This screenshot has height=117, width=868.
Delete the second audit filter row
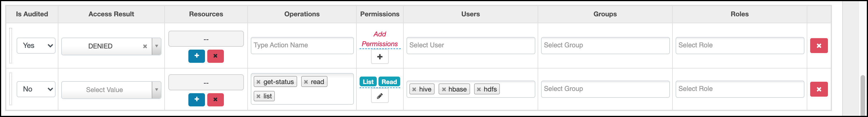point(818,89)
